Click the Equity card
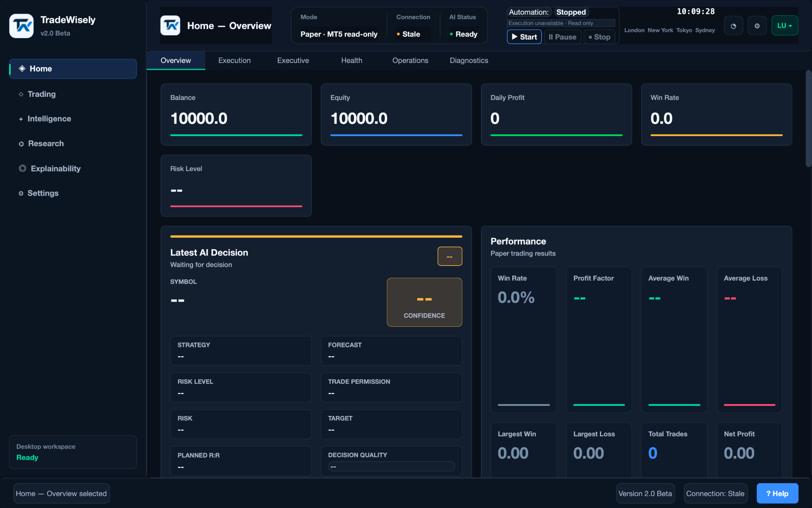Screen dimensions: 812x508 coord(396,114)
